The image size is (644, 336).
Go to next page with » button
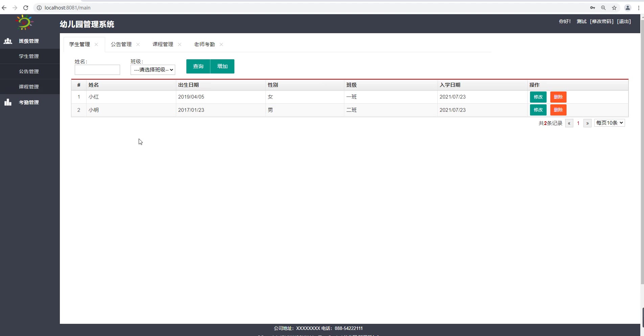(588, 123)
